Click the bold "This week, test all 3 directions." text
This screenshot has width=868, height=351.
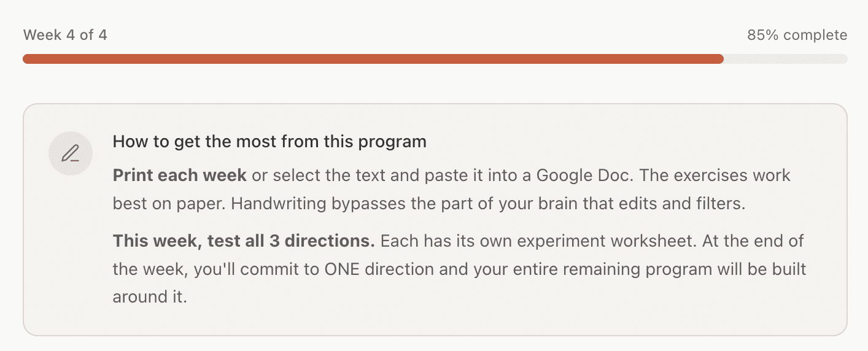coord(244,241)
